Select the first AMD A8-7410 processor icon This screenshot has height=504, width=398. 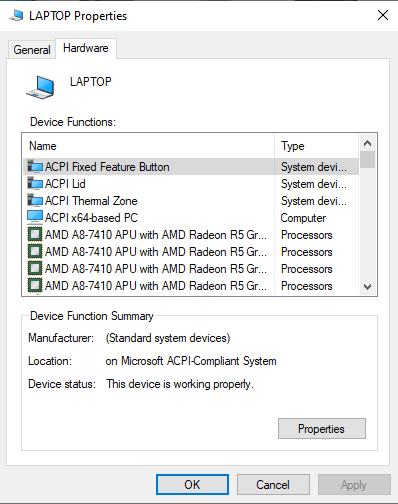pyautogui.click(x=35, y=235)
